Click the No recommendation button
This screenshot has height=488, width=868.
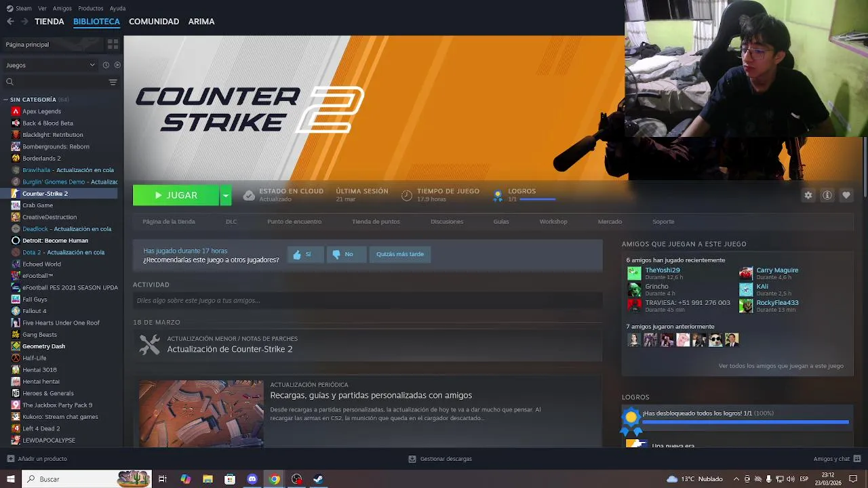347,254
